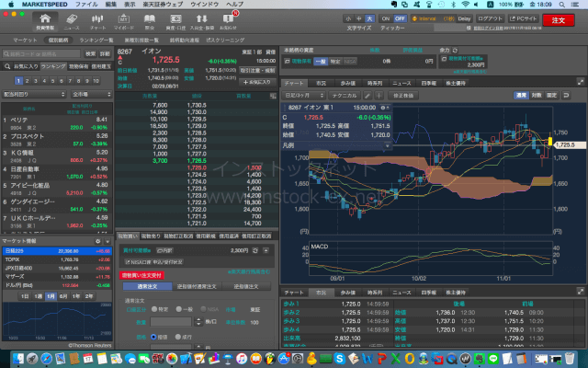Open the 資産・口座 toolbar icon
Image resolution: width=588 pixels, height=368 pixels.
175,22
